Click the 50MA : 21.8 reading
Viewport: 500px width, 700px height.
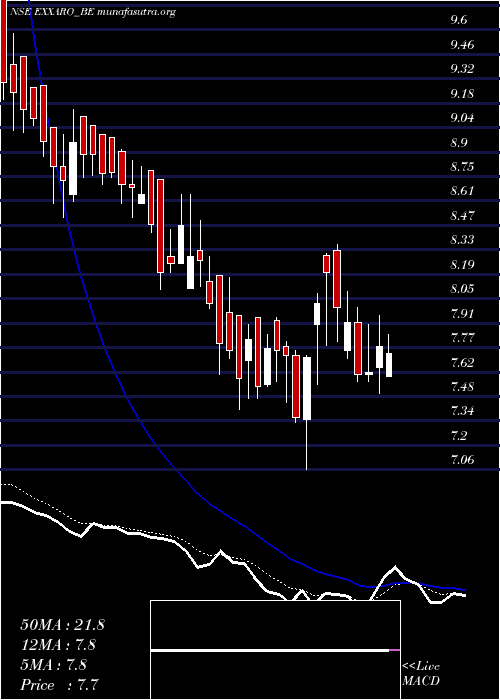[62, 625]
